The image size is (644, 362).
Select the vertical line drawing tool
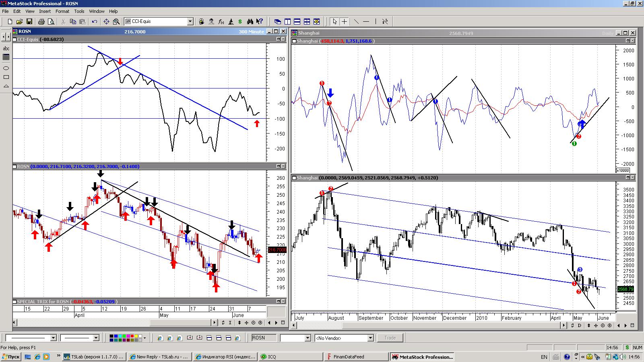point(376,22)
